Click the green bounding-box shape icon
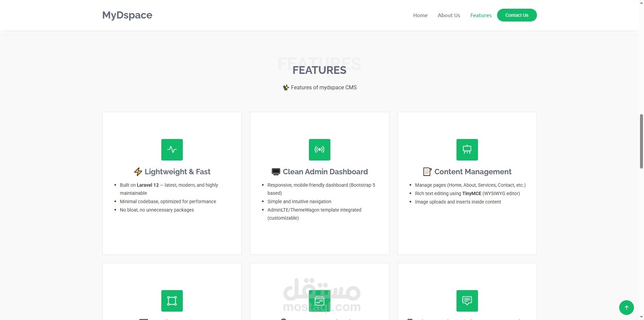Screen dimensions: 644x320 (172, 301)
